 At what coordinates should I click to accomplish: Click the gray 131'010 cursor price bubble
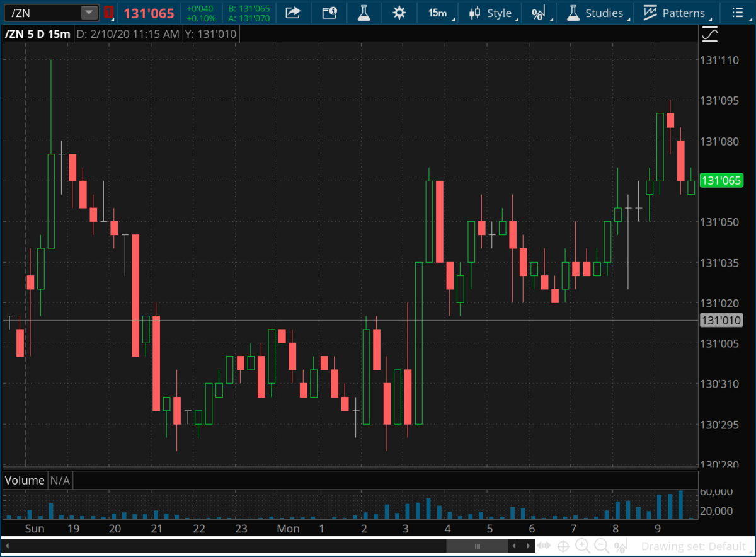(x=721, y=321)
